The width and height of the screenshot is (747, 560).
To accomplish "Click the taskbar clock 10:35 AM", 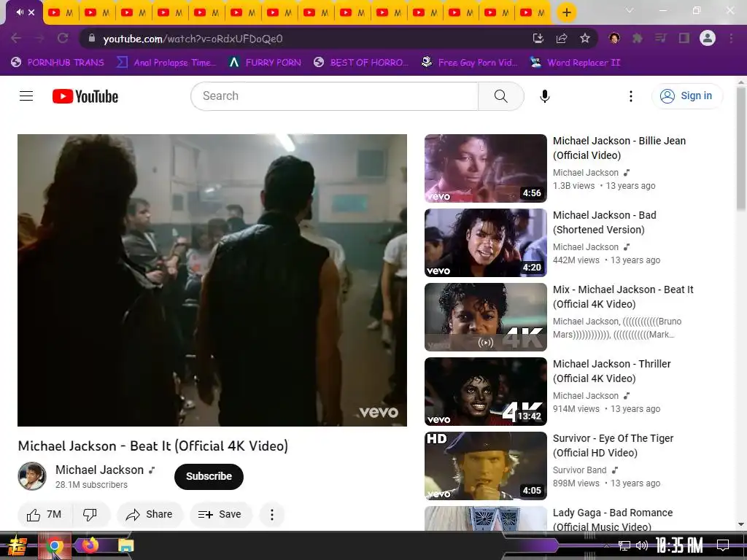I will 679,545.
